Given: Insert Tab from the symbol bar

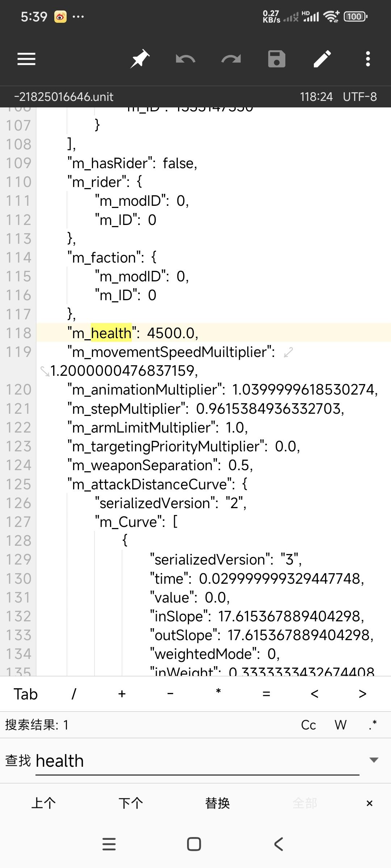Looking at the screenshot, I should [x=26, y=694].
